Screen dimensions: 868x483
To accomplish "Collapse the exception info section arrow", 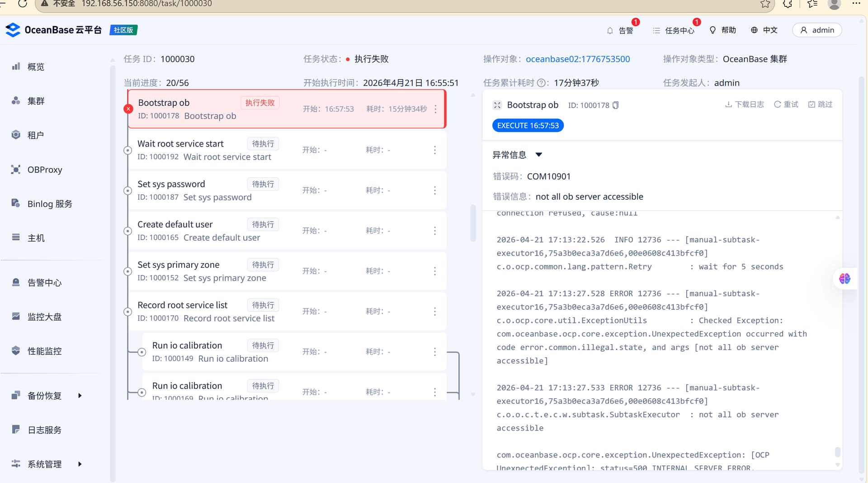I will click(x=538, y=155).
